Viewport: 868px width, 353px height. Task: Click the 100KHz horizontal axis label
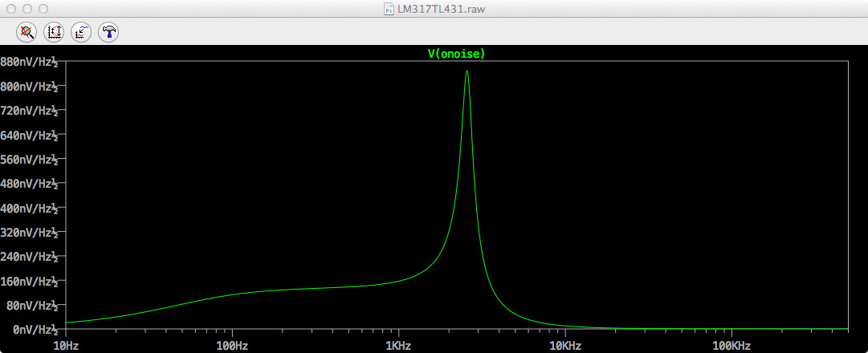(731, 347)
